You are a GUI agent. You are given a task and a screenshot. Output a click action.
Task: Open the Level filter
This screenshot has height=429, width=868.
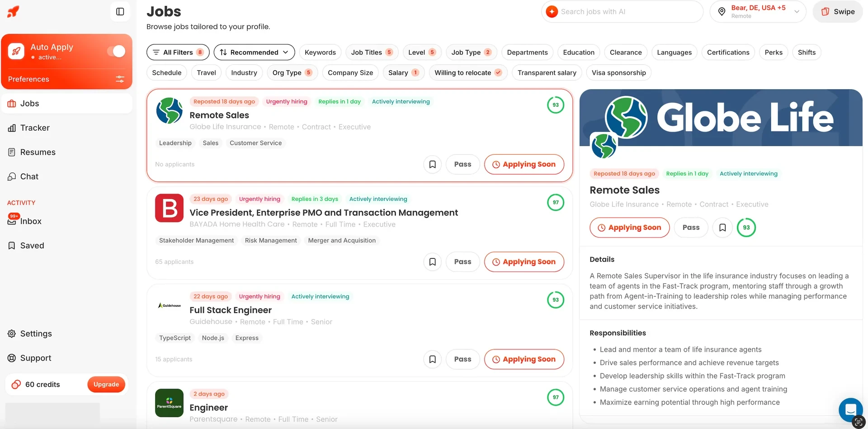[422, 52]
